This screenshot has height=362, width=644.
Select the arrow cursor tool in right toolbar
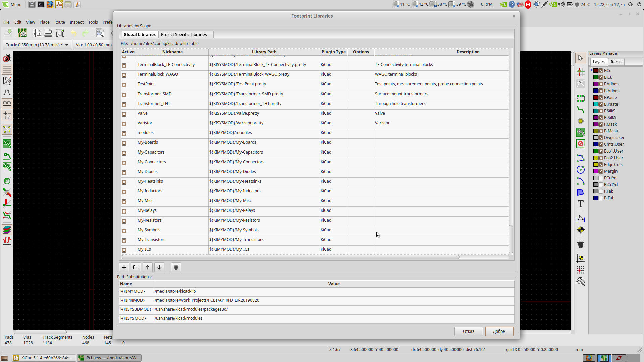(581, 58)
